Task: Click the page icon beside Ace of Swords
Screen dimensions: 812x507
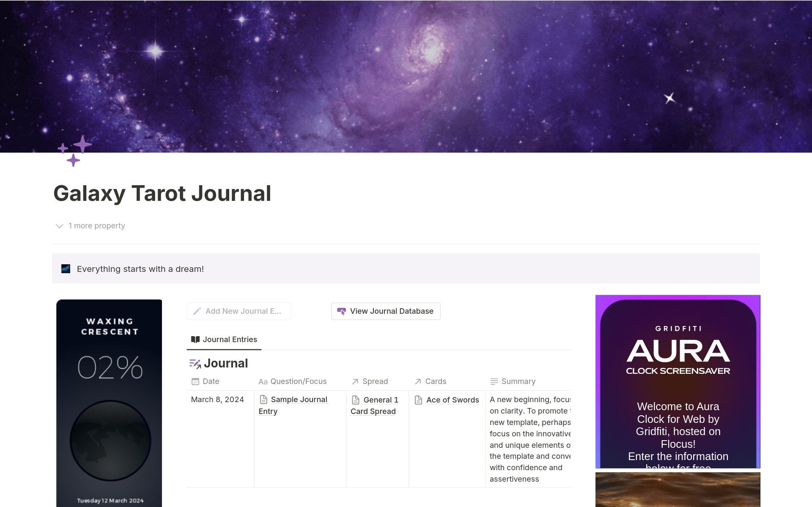Action: click(x=418, y=400)
